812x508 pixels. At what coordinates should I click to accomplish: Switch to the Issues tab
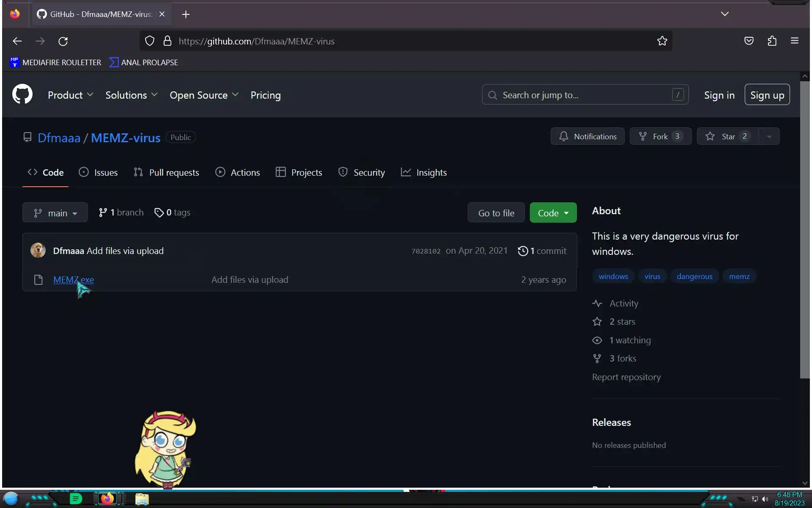pyautogui.click(x=98, y=172)
